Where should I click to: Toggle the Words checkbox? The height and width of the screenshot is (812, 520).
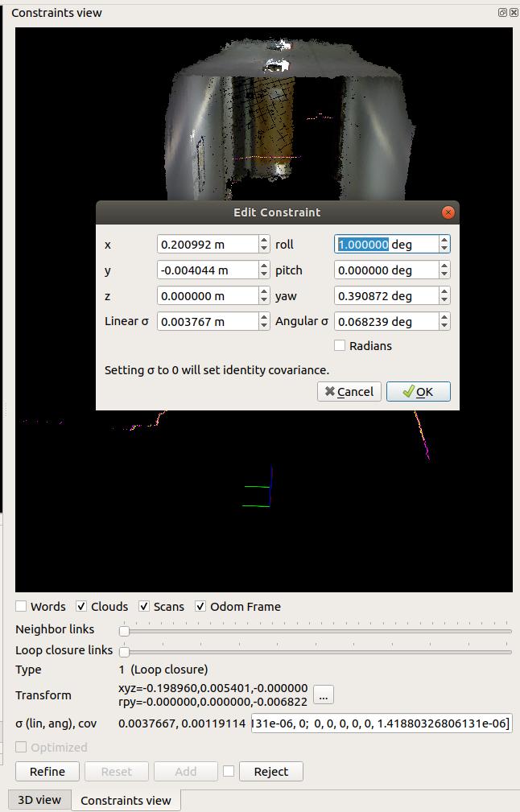coord(22,607)
